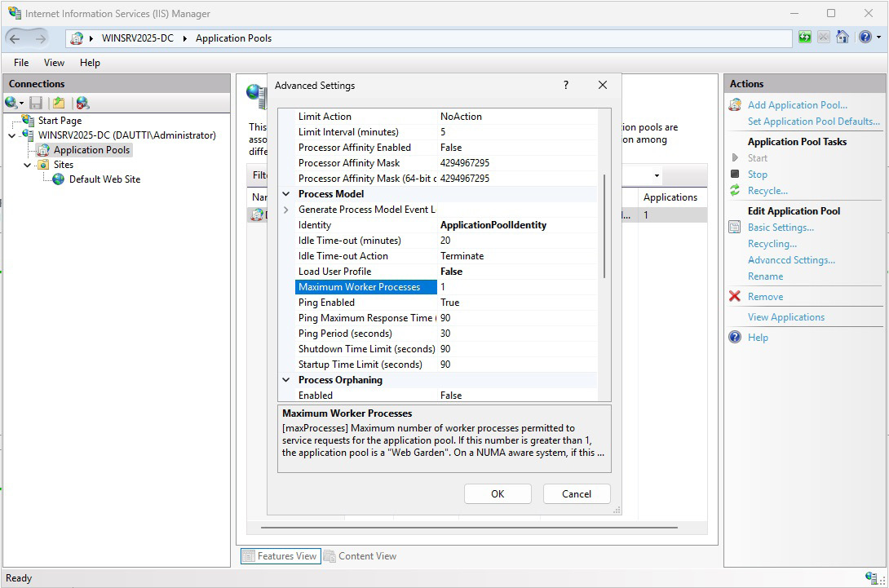Screen dimensions: 889x588
Task: Select Ping Enabled property row
Action: tap(445, 303)
